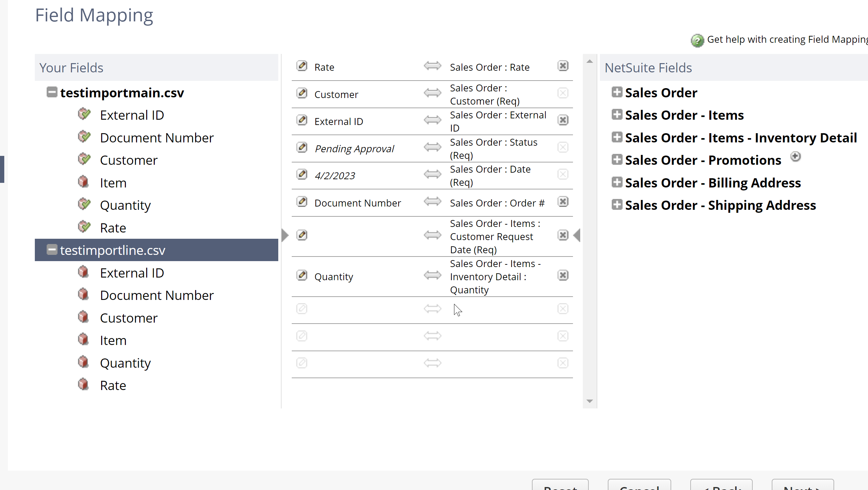The height and width of the screenshot is (490, 868).
Task: Select Customer under testimportmain.csv
Action: tap(129, 160)
